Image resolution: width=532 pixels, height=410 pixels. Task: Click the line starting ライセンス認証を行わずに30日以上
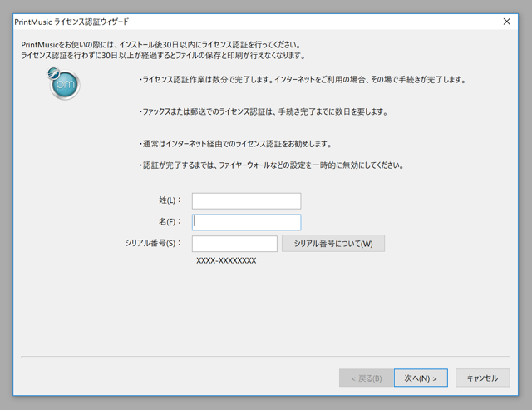(x=163, y=56)
